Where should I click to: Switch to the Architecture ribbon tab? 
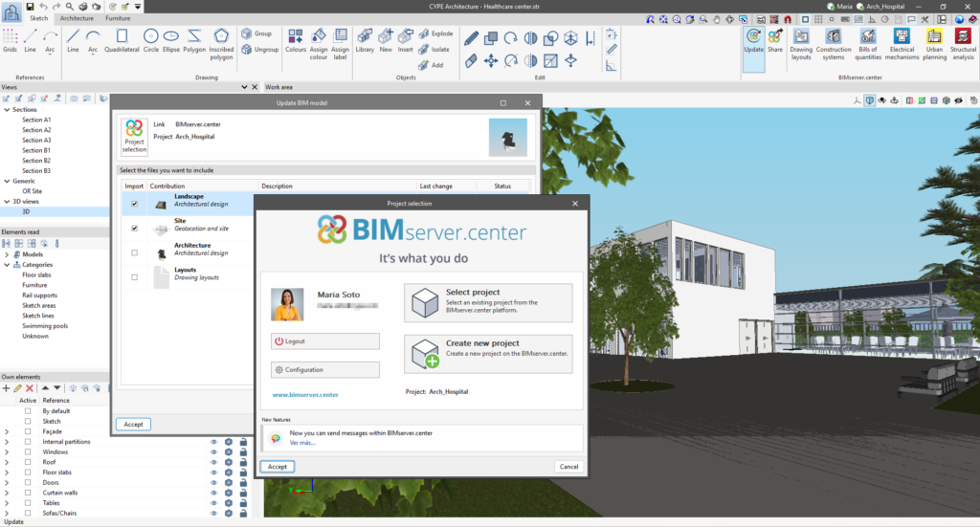click(x=77, y=18)
